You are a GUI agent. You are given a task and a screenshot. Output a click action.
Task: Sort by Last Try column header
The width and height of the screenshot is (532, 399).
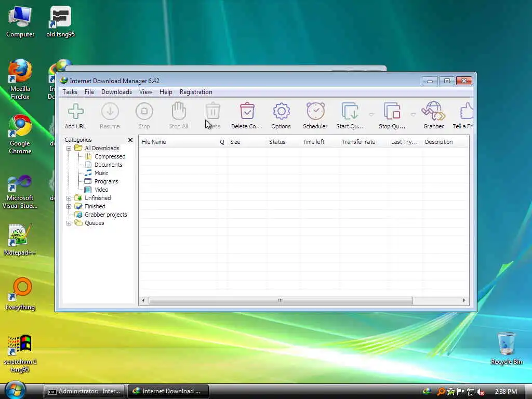[x=405, y=142]
